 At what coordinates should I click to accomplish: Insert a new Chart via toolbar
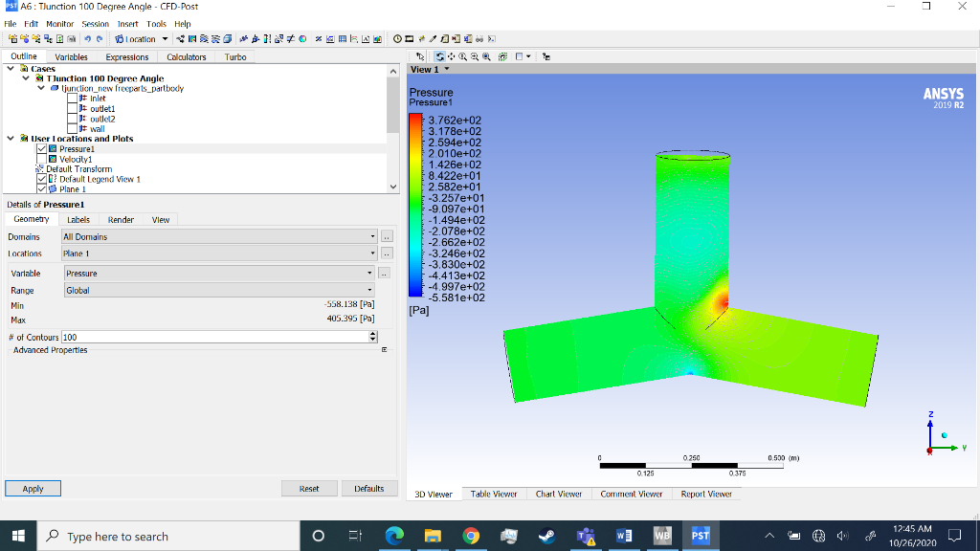pos(354,38)
